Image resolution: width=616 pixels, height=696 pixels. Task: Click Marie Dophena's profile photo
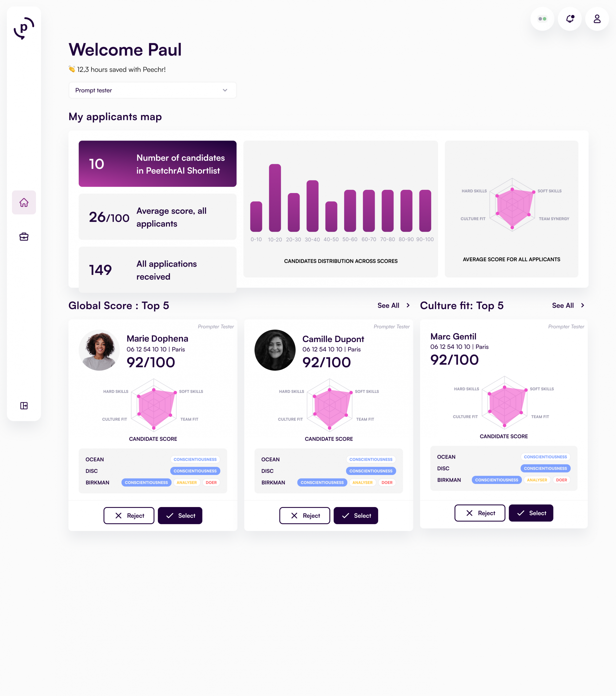point(99,350)
